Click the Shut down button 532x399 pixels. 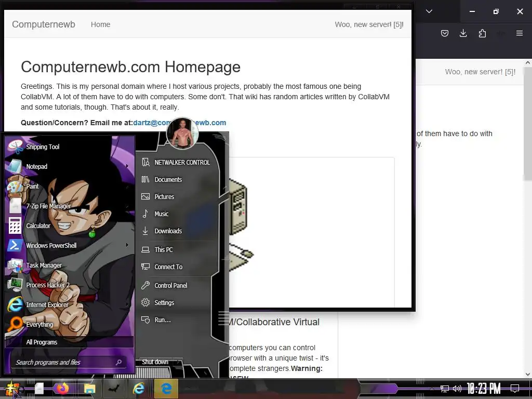tap(155, 362)
